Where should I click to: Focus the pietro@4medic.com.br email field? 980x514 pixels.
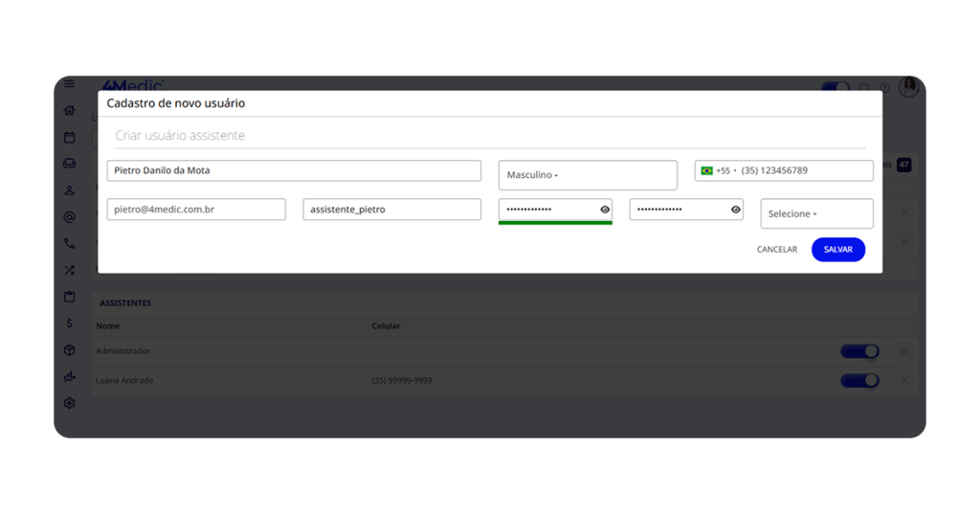(195, 210)
